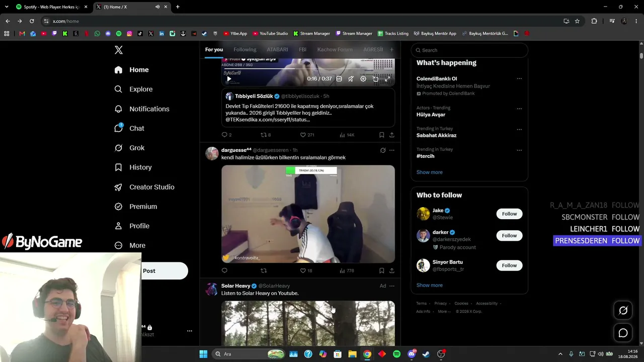Image resolution: width=644 pixels, height=362 pixels.
Task: Switch to the Kachow Forum tab
Action: point(335,50)
